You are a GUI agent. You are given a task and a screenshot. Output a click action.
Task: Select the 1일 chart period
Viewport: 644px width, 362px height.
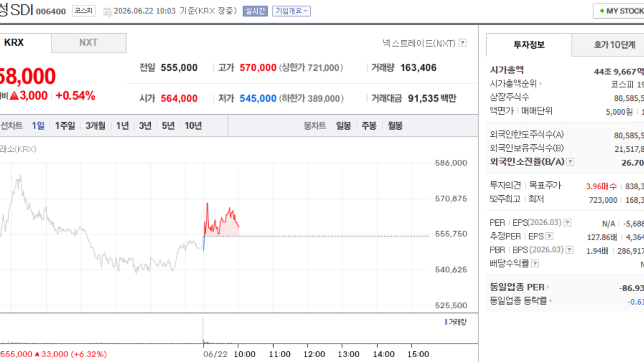[x=38, y=126]
